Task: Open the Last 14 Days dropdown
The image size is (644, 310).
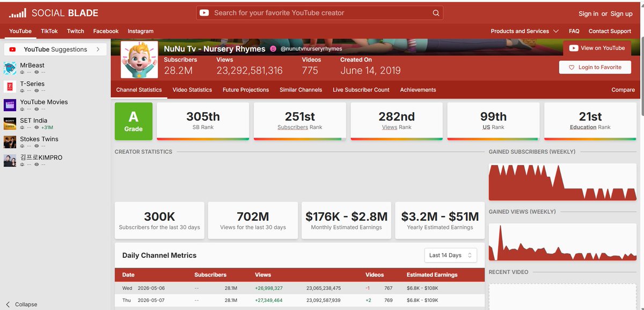Action: click(x=450, y=255)
